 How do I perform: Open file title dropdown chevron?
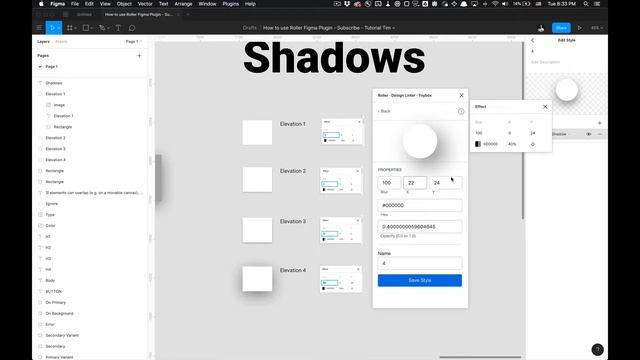click(393, 28)
